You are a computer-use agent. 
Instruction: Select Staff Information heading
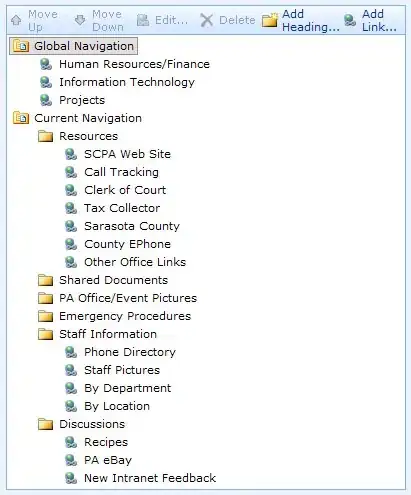coord(108,334)
